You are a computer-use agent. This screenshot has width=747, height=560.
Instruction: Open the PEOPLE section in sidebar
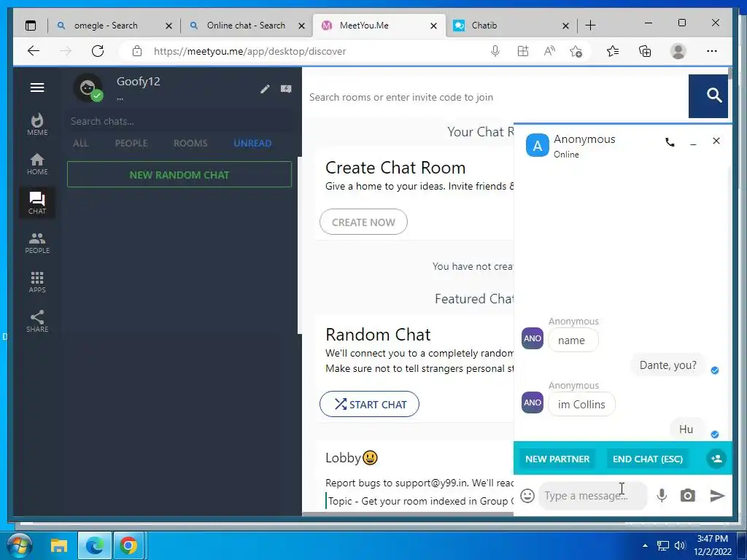(x=37, y=243)
